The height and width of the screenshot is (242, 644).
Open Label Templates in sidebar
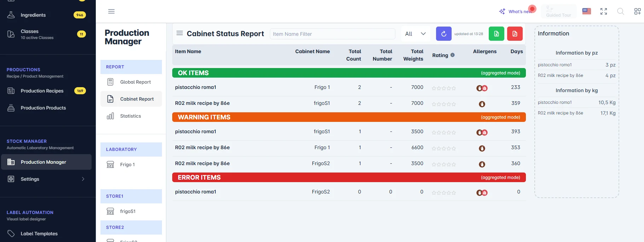pyautogui.click(x=46, y=233)
